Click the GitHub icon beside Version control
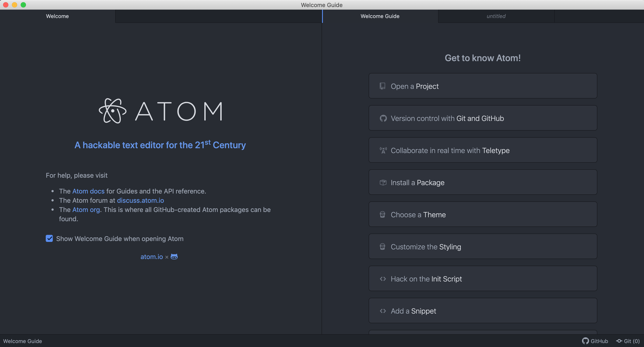644x347 pixels. pyautogui.click(x=383, y=118)
